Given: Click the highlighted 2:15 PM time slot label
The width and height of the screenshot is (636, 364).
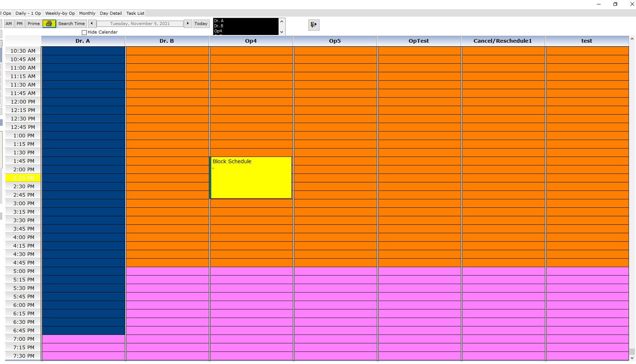Looking at the screenshot, I should pyautogui.click(x=23, y=178).
